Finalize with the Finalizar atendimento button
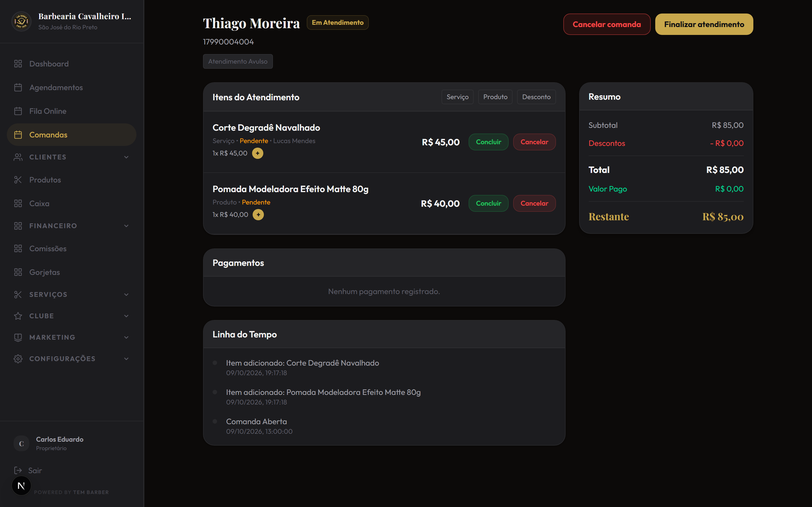 [x=704, y=24]
